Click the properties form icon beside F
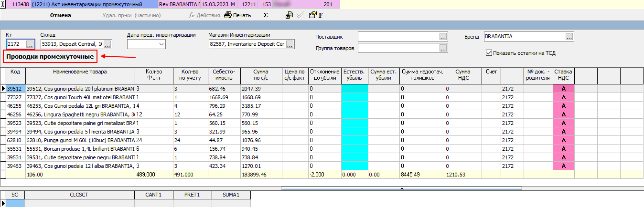 pos(312,15)
